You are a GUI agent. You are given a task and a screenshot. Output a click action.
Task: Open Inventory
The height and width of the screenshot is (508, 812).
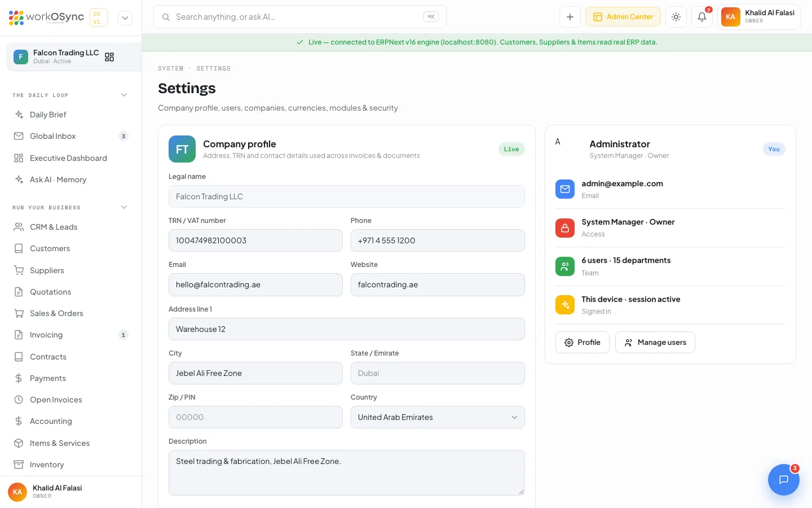(71, 465)
